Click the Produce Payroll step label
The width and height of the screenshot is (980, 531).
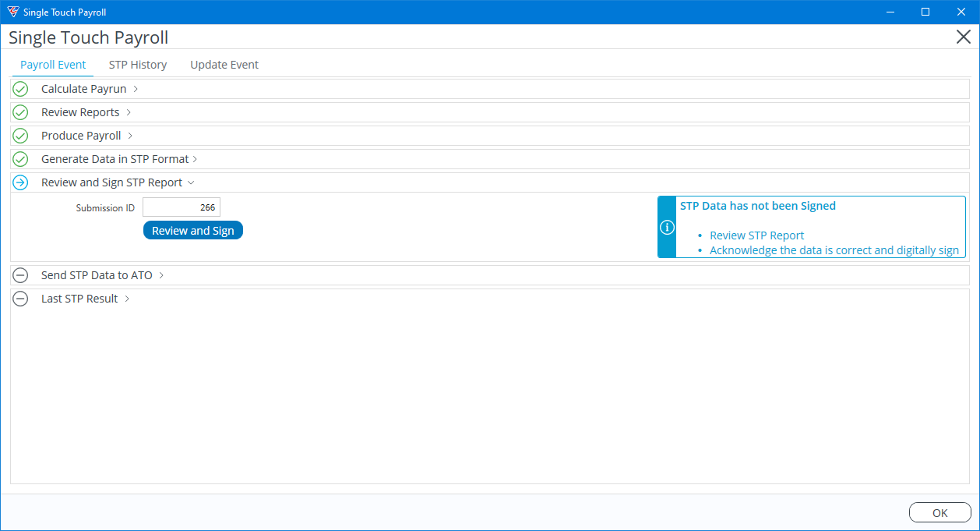[81, 136]
